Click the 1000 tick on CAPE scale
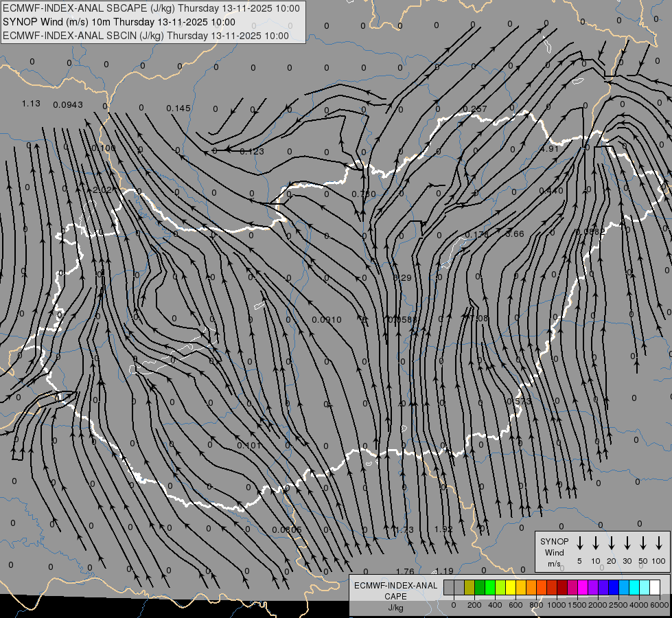The image size is (672, 618). 557,605
